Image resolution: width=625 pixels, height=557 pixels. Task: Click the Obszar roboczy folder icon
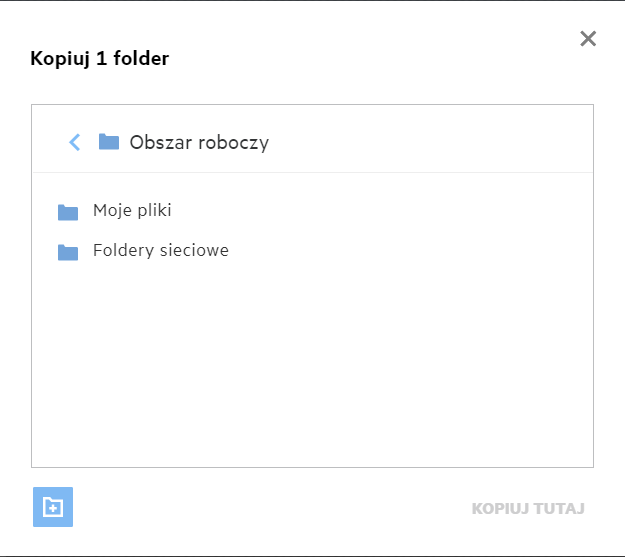pyautogui.click(x=109, y=142)
